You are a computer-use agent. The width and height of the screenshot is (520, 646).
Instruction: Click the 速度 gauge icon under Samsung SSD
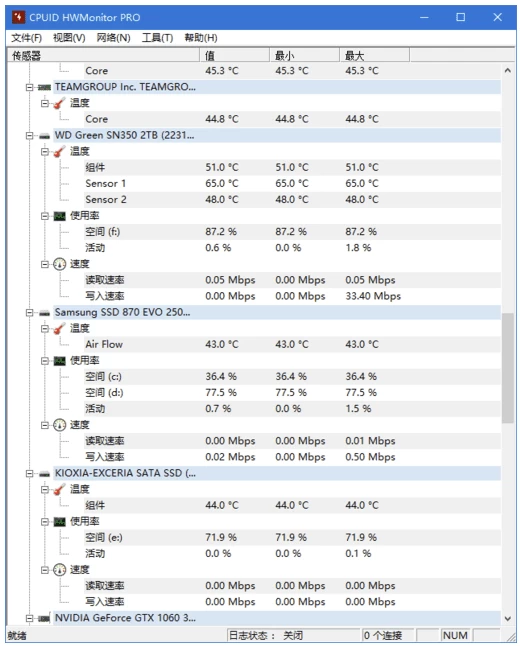pyautogui.click(x=60, y=425)
